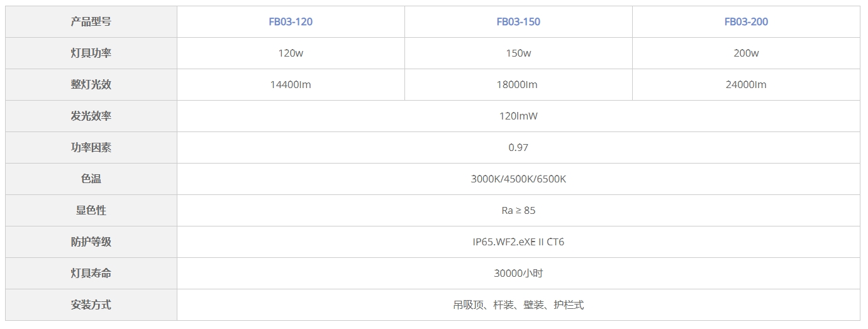The image size is (868, 329).
Task: Click the 150w power value cell
Action: [518, 53]
